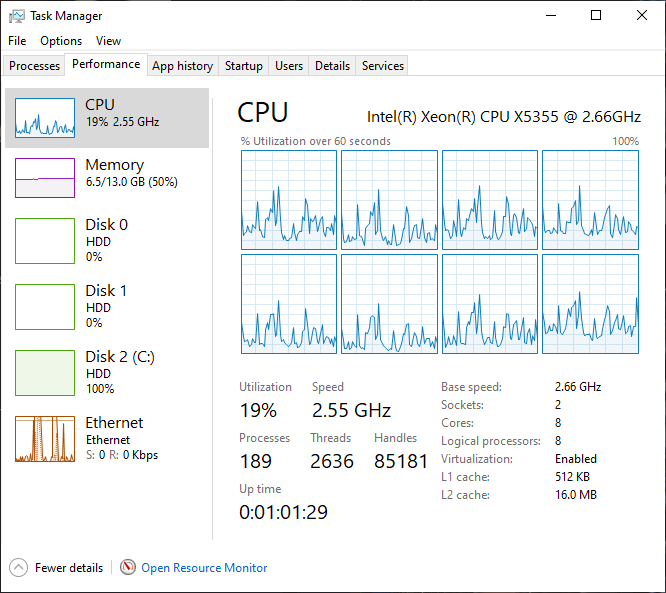Open the File menu

point(17,41)
